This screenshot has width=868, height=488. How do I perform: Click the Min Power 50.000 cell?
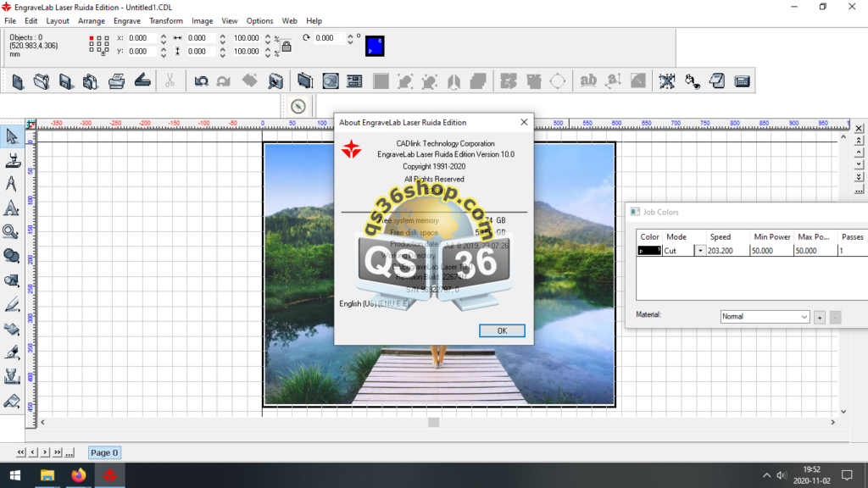pyautogui.click(x=771, y=251)
